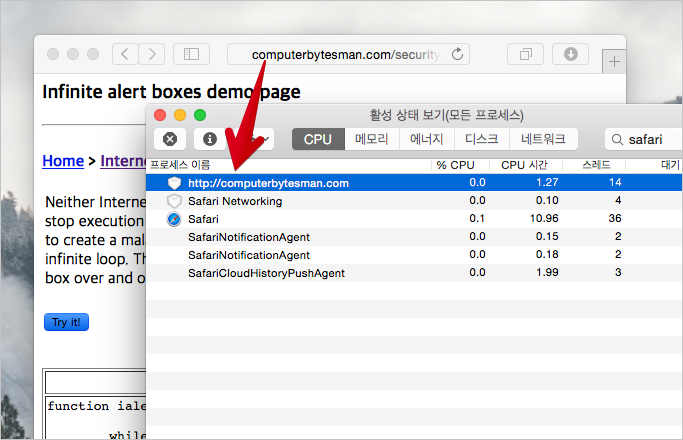Screen dimensions: 683x440
Task: Select the Safari Networking process
Action: [x=235, y=201]
